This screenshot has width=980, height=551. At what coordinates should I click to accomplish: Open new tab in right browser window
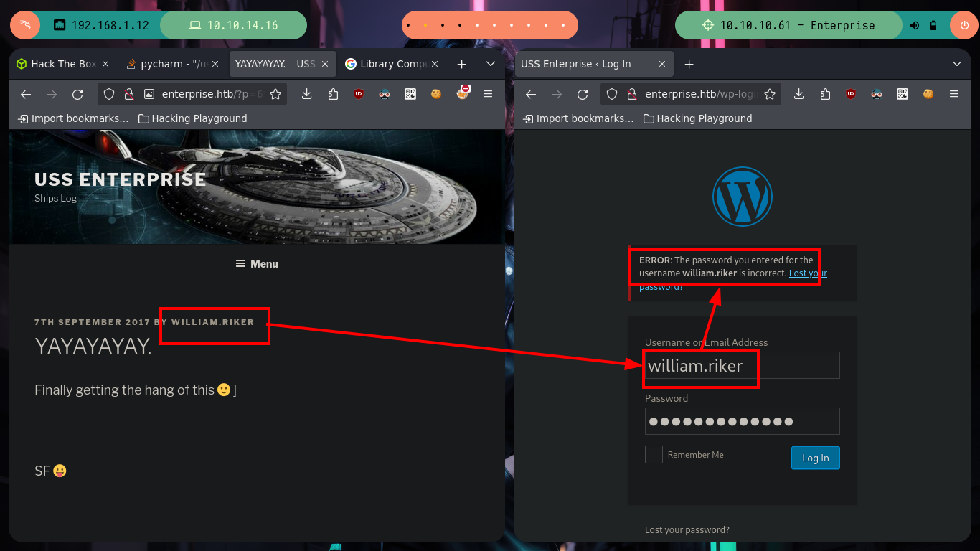coord(689,64)
